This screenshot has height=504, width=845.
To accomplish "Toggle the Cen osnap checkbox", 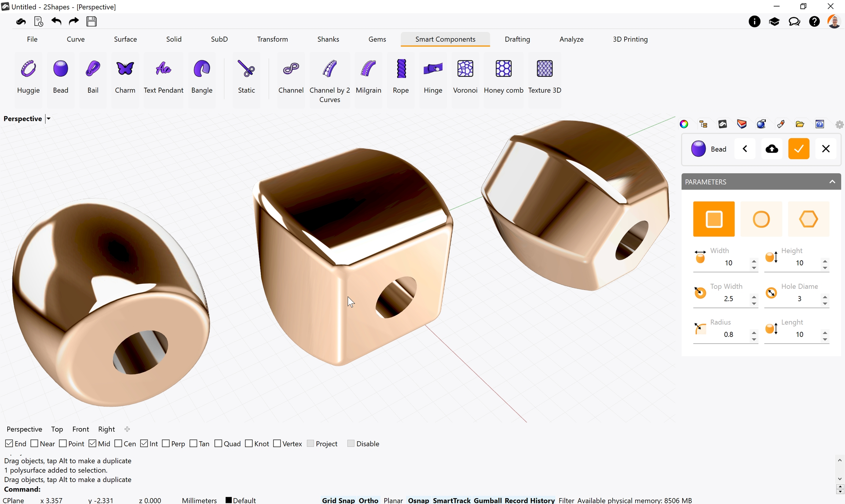I will 118,444.
